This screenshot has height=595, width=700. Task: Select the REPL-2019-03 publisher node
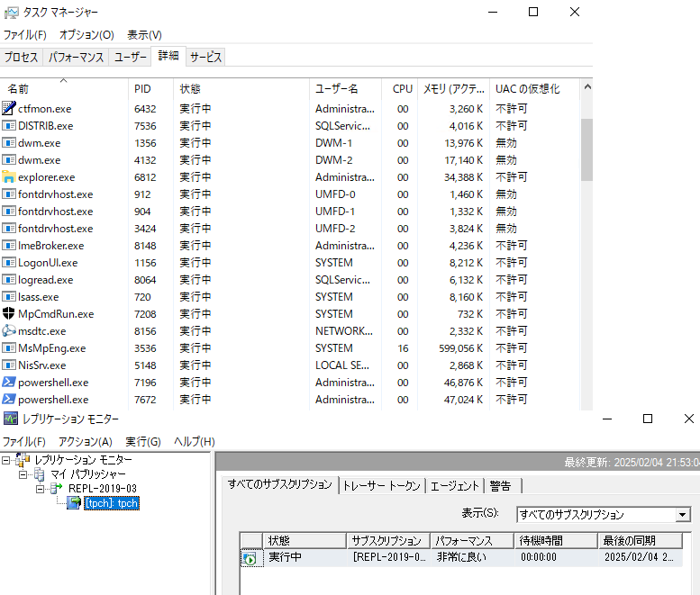point(102,489)
